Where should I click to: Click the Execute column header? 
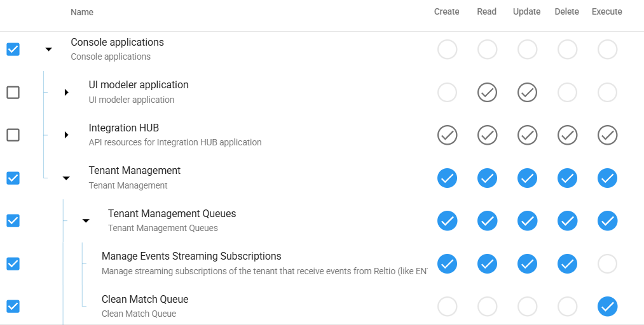[606, 12]
